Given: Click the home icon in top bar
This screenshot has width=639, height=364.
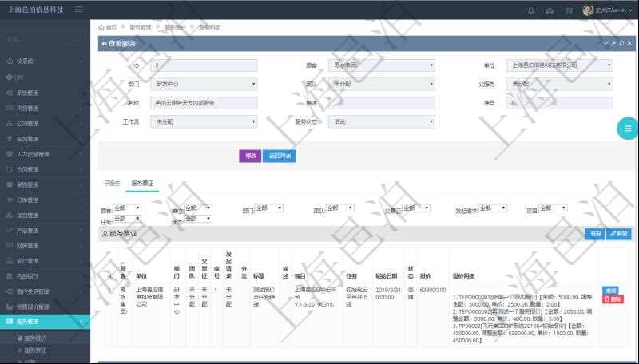Looking at the screenshot, I should (550, 10).
